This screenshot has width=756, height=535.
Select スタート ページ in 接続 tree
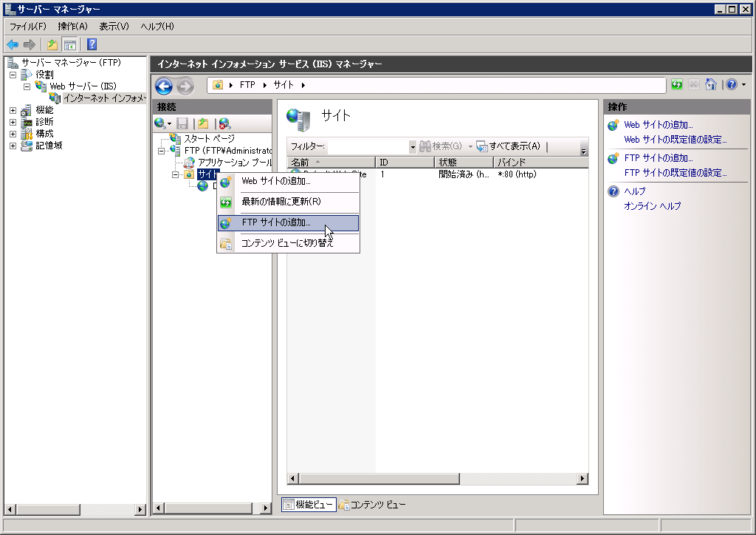209,139
